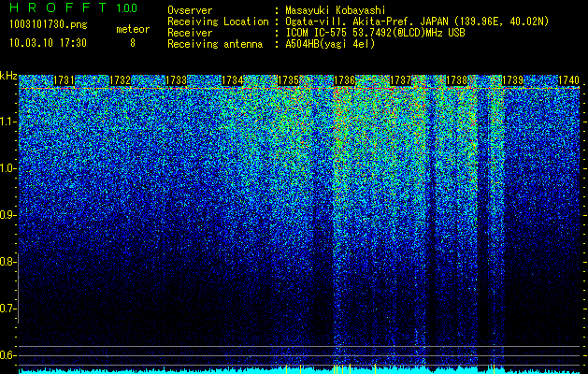Click the Ovserver field label

190,10
